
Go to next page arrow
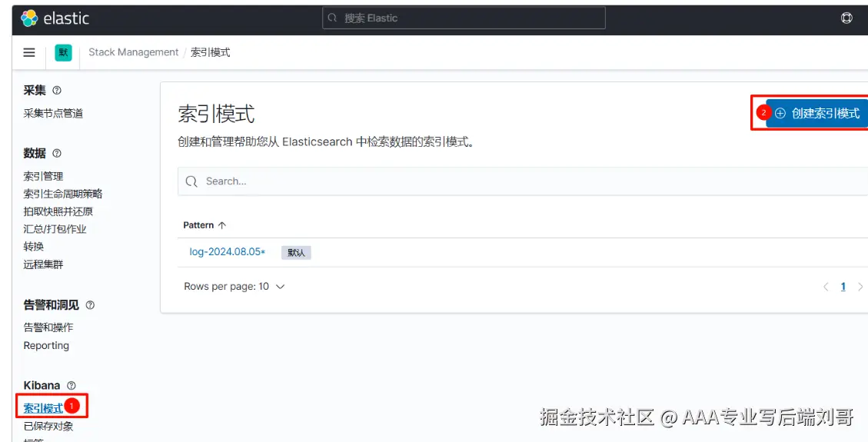click(860, 287)
